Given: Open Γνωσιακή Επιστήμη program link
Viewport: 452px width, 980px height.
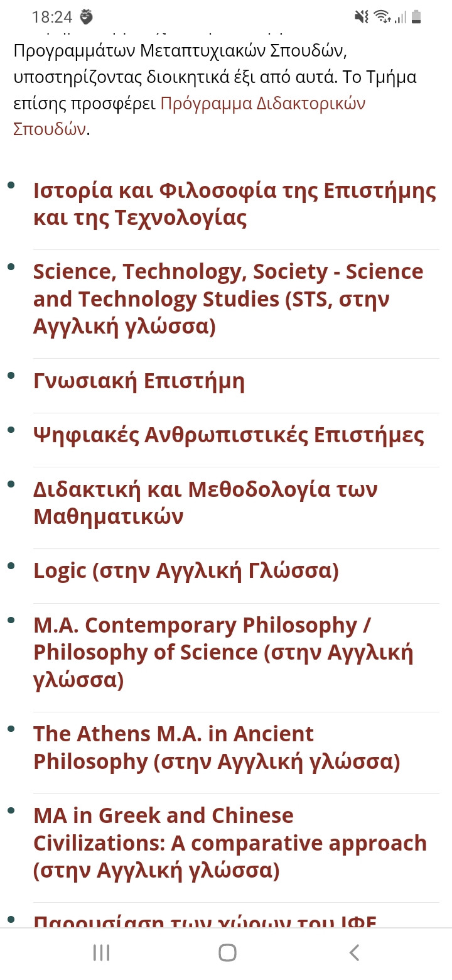Looking at the screenshot, I should pyautogui.click(x=139, y=381).
